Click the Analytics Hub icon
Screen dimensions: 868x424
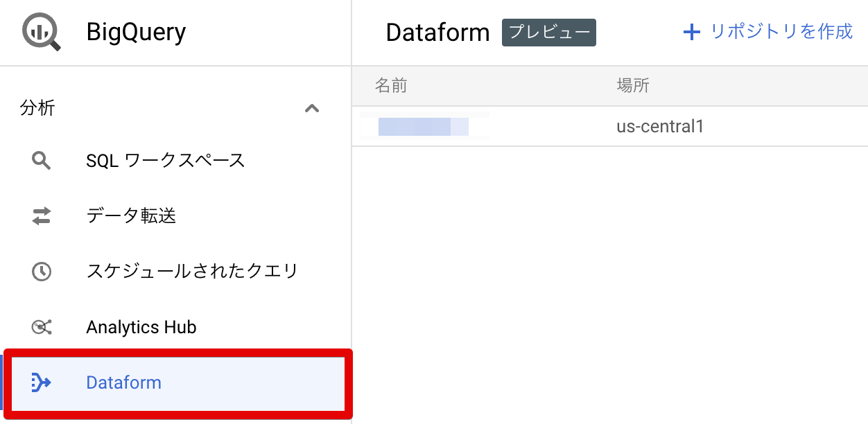(x=40, y=326)
